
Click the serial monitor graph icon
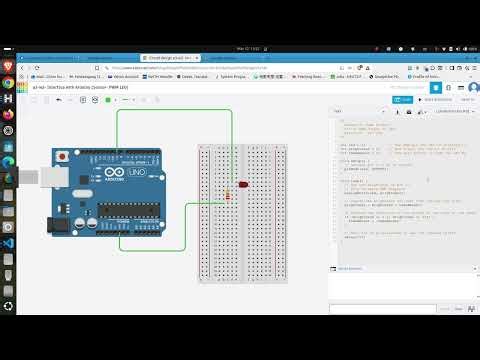(x=471, y=309)
